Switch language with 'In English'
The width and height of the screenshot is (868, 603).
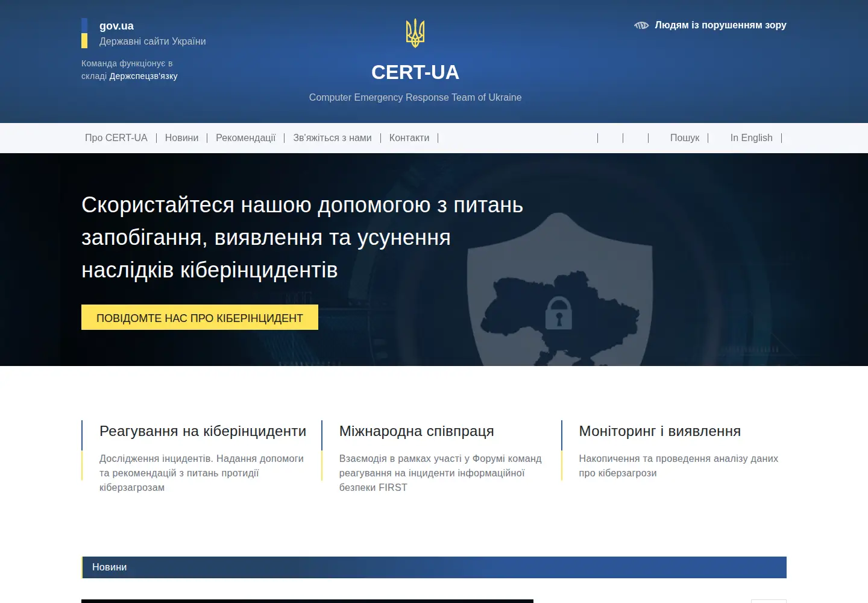pyautogui.click(x=751, y=137)
